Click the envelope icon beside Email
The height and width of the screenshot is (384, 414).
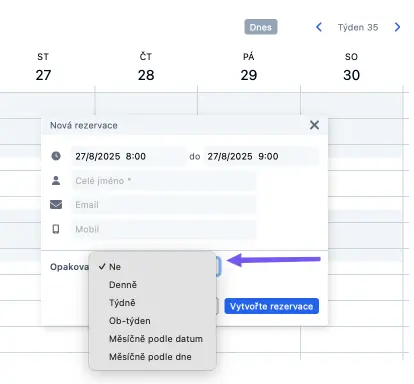coord(56,205)
